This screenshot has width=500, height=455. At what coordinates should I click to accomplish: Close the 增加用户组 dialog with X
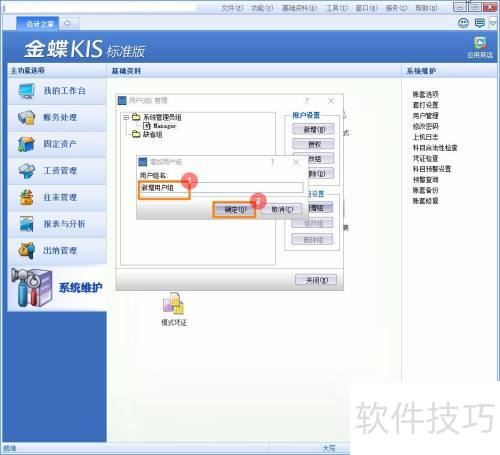(x=296, y=162)
